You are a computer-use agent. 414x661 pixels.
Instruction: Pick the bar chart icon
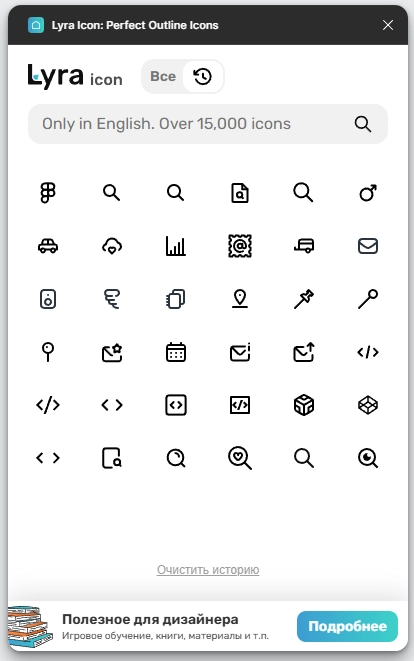pyautogui.click(x=176, y=246)
